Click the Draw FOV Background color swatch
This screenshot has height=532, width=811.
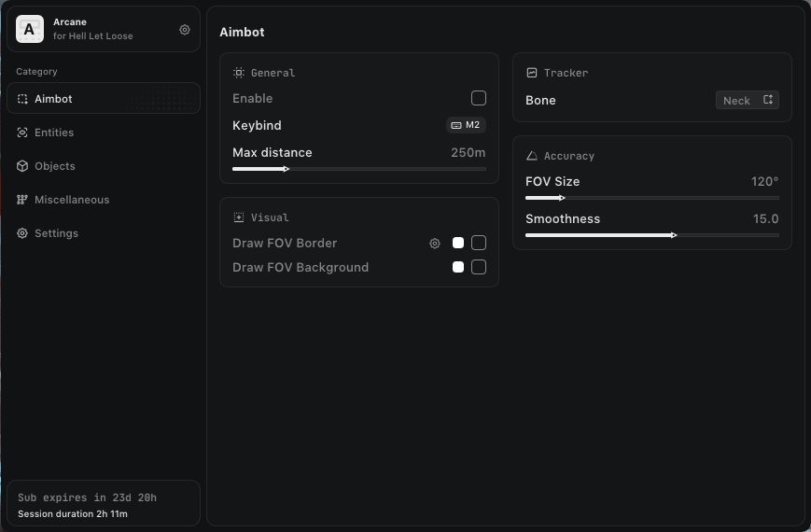(x=458, y=267)
